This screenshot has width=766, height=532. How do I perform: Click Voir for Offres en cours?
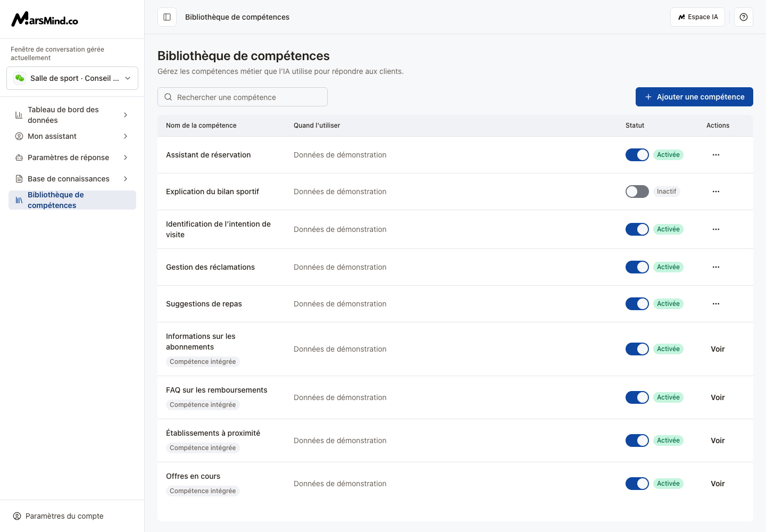tap(718, 484)
